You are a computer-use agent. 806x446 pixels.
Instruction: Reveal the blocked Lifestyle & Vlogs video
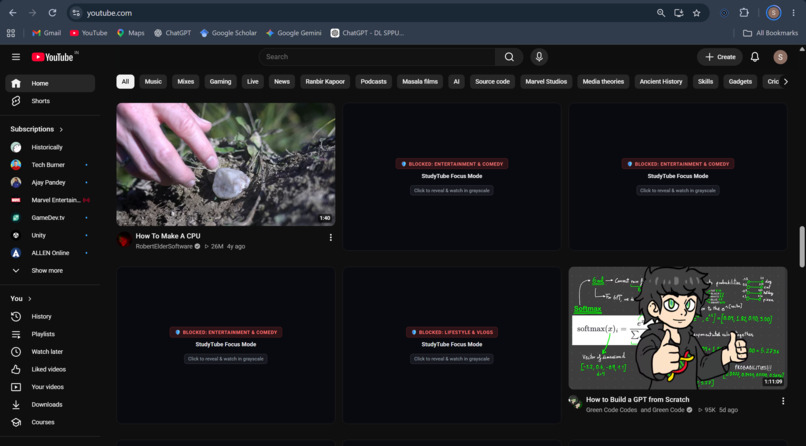(452, 359)
